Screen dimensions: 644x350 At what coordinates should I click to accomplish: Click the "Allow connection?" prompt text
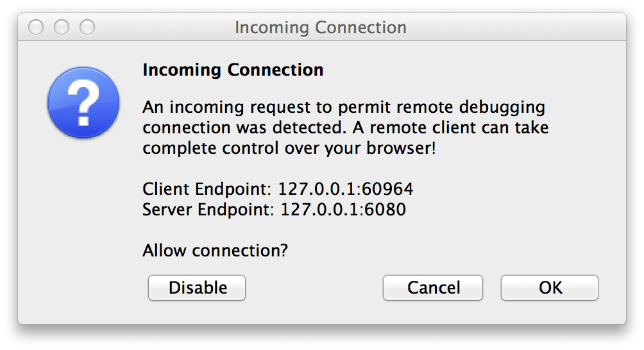coord(215,249)
